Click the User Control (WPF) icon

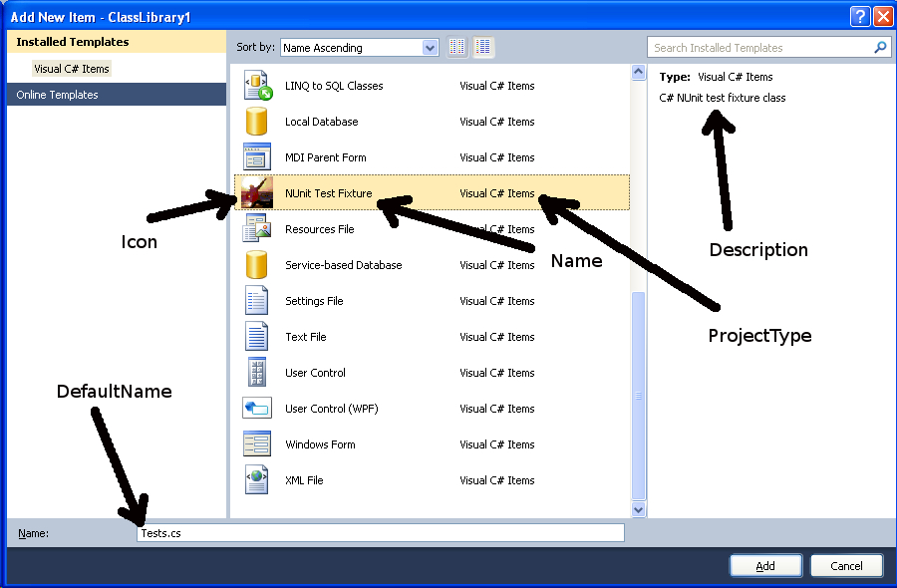[x=257, y=409]
